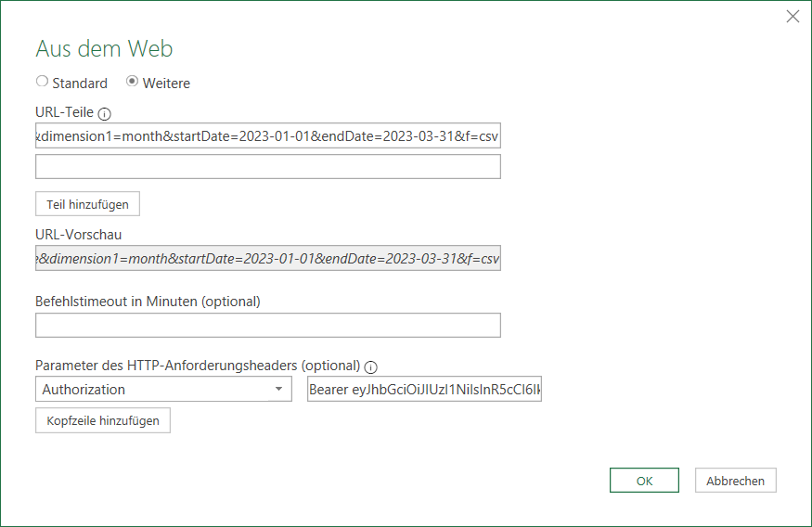Click the info icon beside HTTP-Anforderungsheaders label
Viewport: 812px width, 527px height.
[x=371, y=366]
